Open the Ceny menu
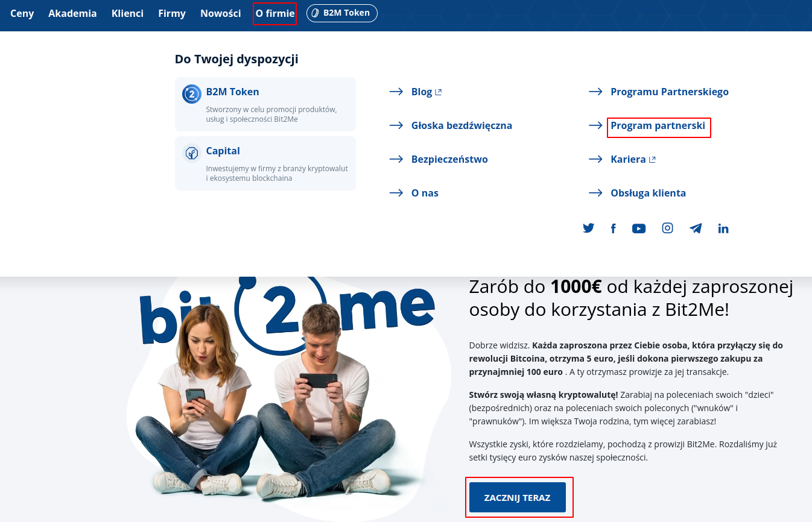The height and width of the screenshot is (522, 812). point(22,13)
